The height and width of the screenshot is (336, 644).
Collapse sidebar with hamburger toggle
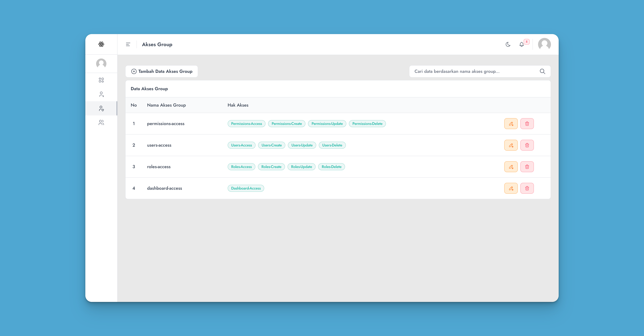click(128, 44)
